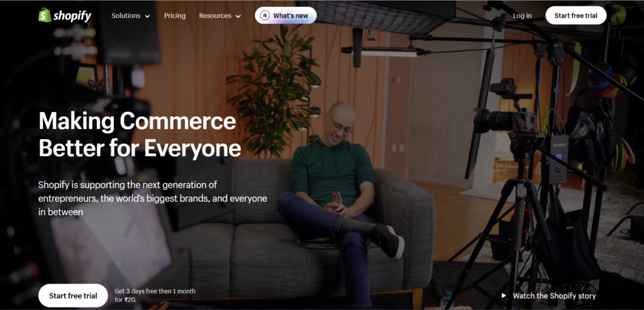Click the Shopify is supporting the next generation paragraph
Screen dimensions: 644x310
pos(153,198)
